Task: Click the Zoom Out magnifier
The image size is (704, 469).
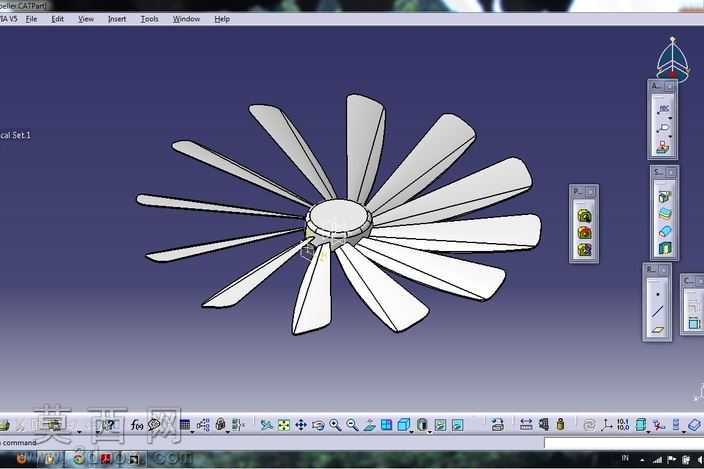Action: point(352,425)
